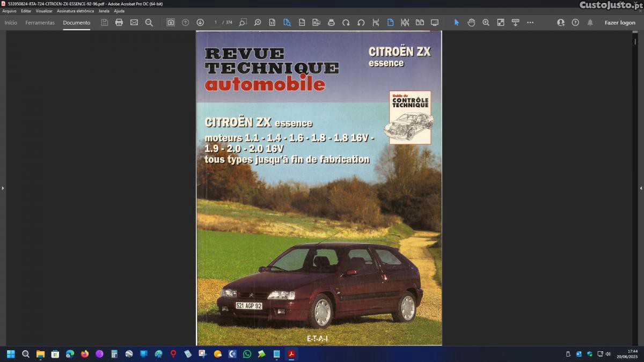The height and width of the screenshot is (362, 644).
Task: Expand the right tools pane arrow
Action: tap(641, 188)
